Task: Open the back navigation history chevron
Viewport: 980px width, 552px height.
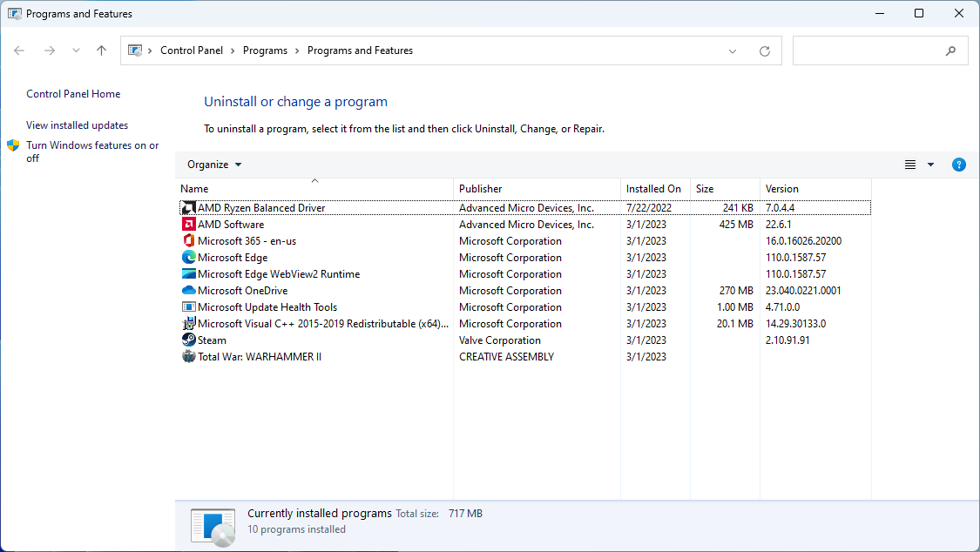Action: click(x=76, y=50)
